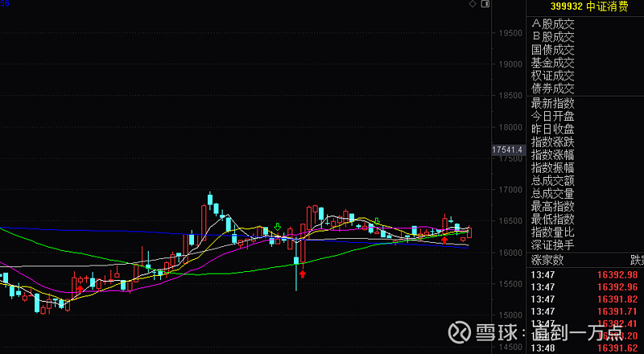Image resolution: width=644 pixels, height=354 pixels.
Task: Click the 16000 price axis label
Action: [510, 253]
